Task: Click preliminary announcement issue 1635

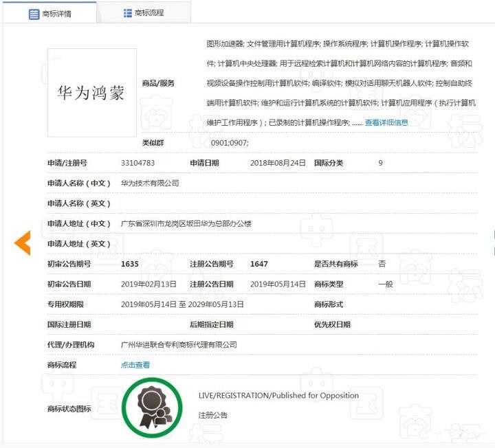Action: (130, 264)
